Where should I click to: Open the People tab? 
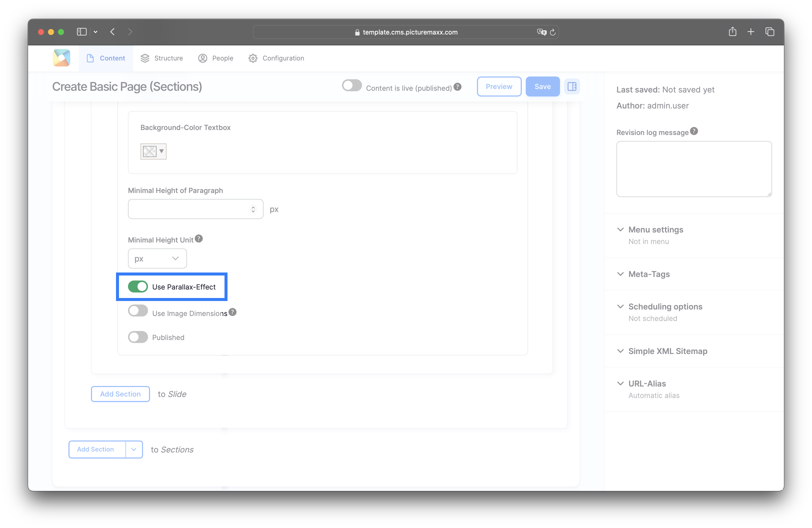(x=215, y=58)
